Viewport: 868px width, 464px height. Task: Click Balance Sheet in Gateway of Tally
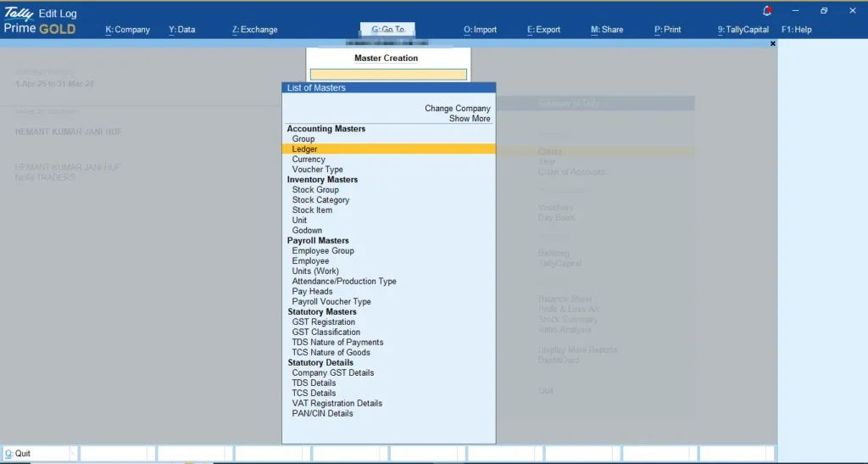click(x=565, y=299)
